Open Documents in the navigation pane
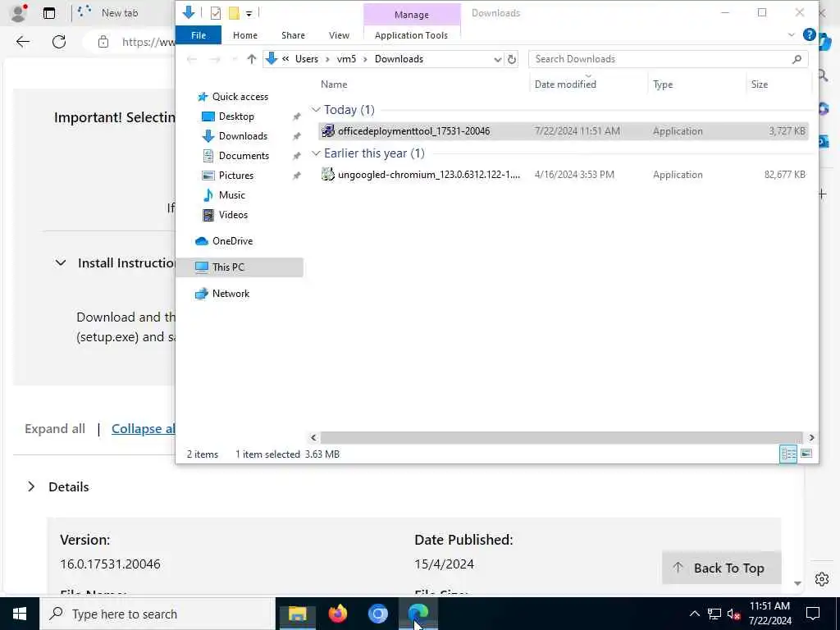 pyautogui.click(x=244, y=156)
